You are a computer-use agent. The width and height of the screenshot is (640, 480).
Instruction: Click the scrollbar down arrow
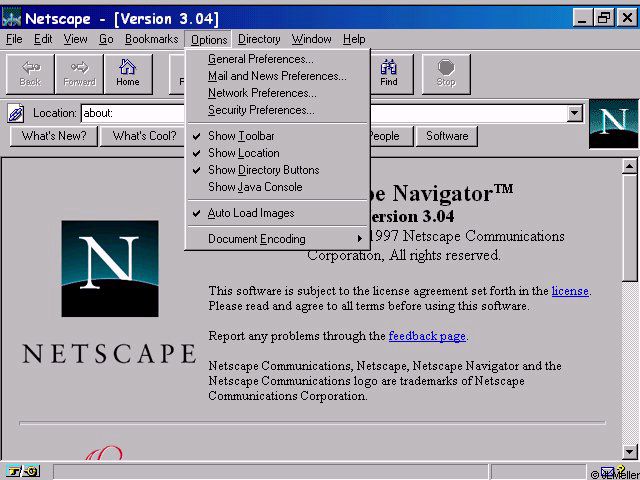[629, 451]
